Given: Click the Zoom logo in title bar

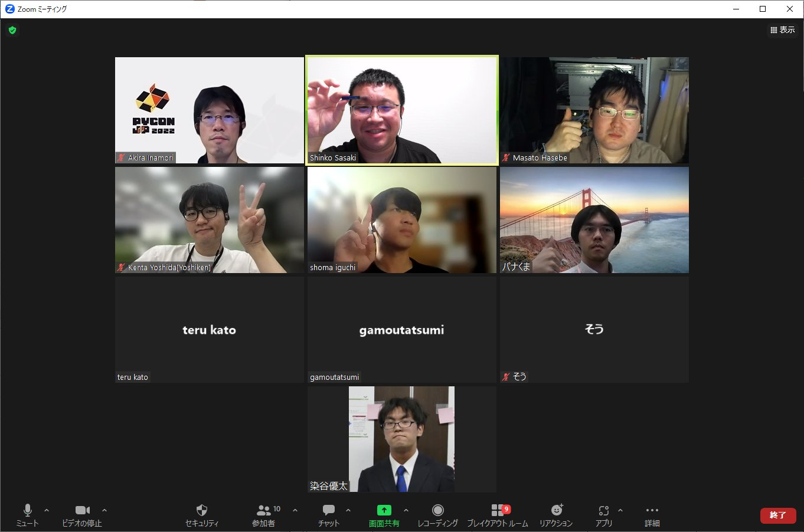Looking at the screenshot, I should 9,9.
